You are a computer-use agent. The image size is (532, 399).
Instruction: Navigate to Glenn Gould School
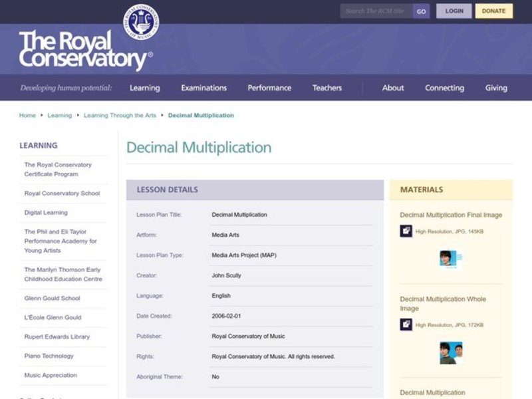51,297
